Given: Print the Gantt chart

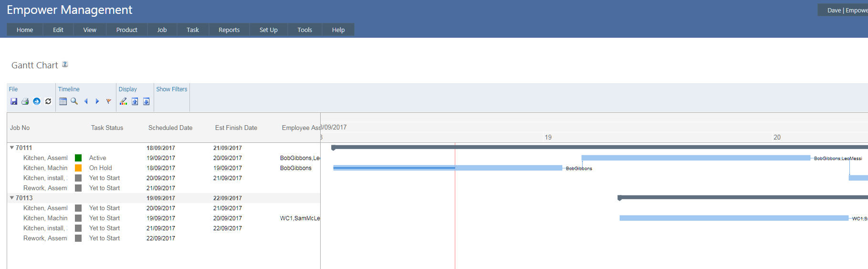Looking at the screenshot, I should point(25,101).
